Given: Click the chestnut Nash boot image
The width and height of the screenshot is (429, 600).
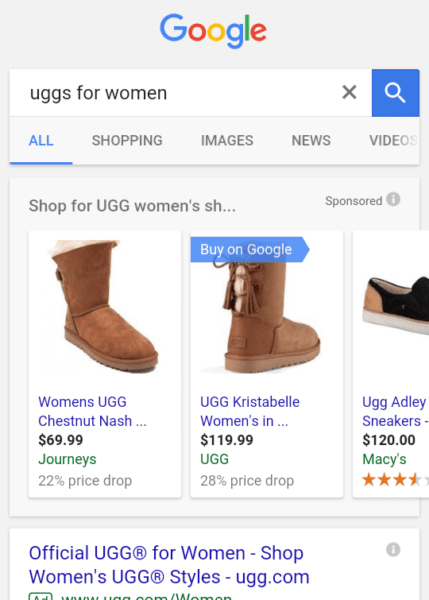Looking at the screenshot, I should (x=104, y=307).
